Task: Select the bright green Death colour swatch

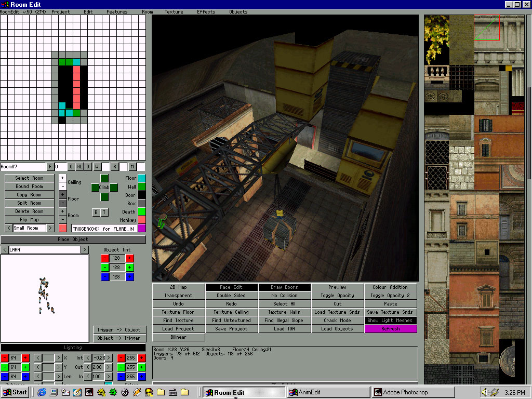Action: (142, 211)
